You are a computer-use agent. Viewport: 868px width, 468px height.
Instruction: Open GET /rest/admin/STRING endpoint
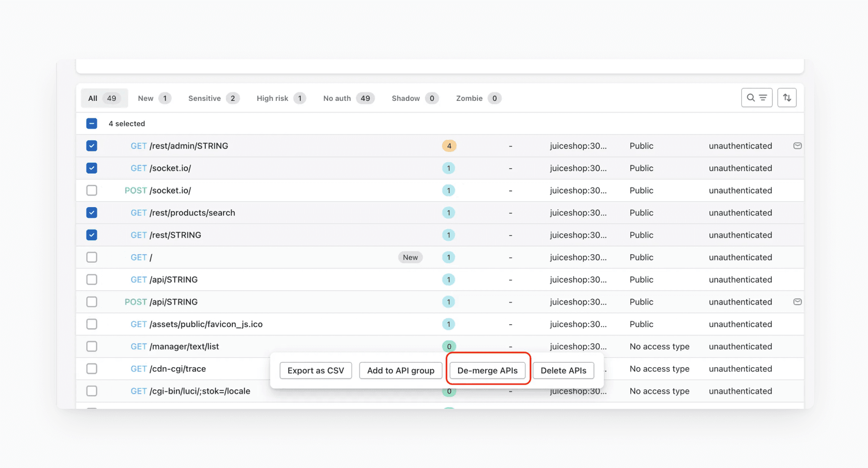[x=179, y=146]
